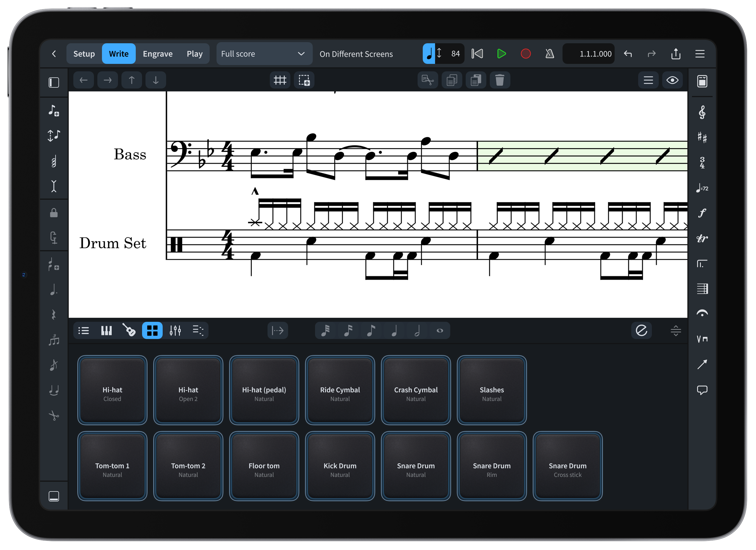Tap the Kick Drum pad
The image size is (756, 550).
tap(340, 465)
